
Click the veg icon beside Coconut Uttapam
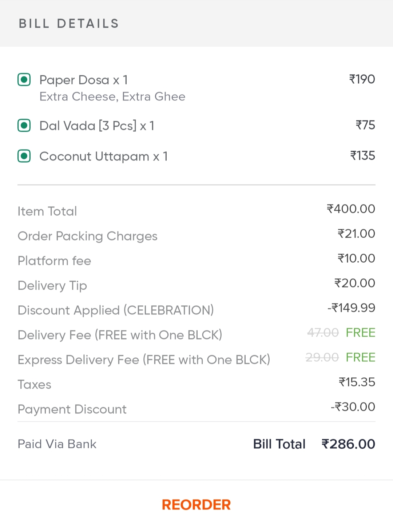[24, 156]
